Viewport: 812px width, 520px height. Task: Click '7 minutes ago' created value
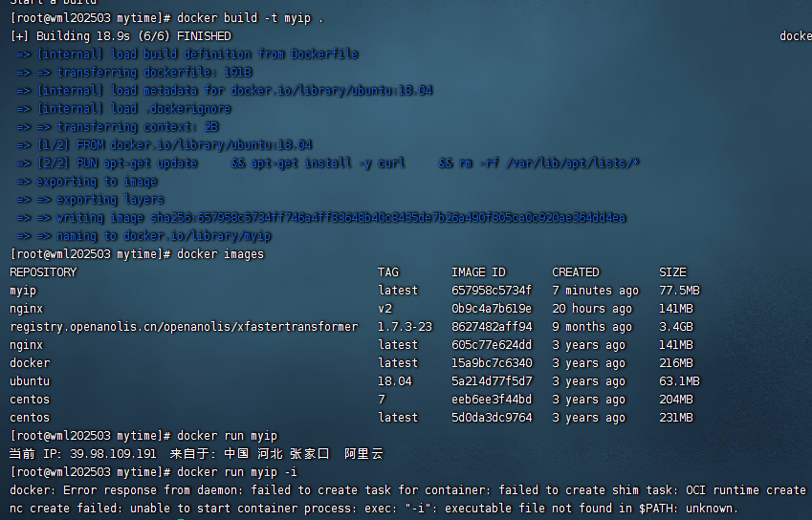(596, 291)
